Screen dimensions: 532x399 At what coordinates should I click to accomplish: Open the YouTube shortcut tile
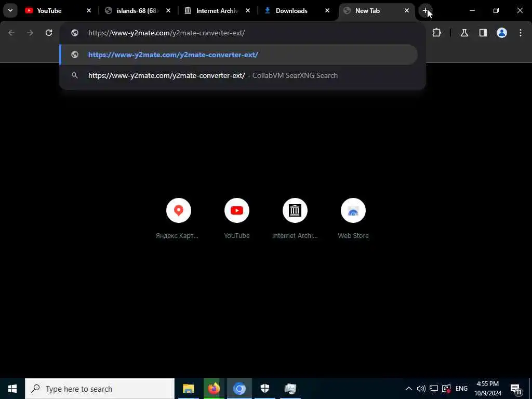[x=237, y=219]
